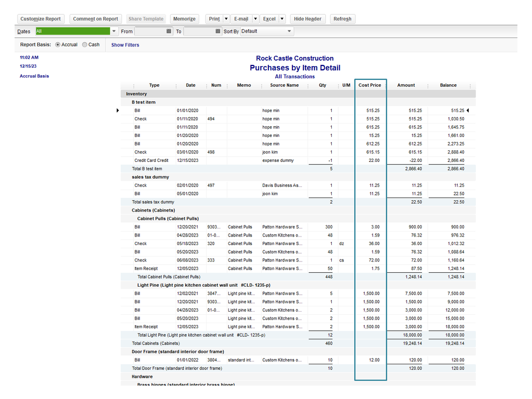
Task: Click the Cost Price column header
Action: coord(370,85)
